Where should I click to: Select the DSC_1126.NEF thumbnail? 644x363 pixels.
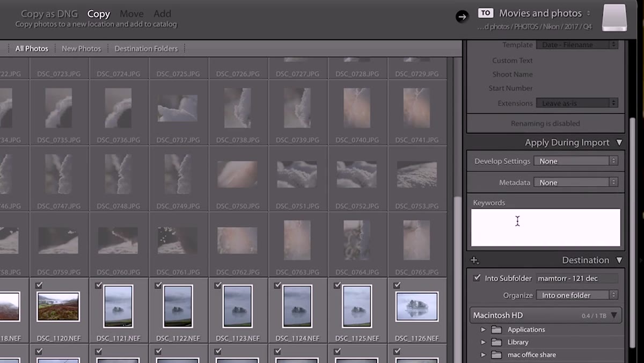click(417, 307)
